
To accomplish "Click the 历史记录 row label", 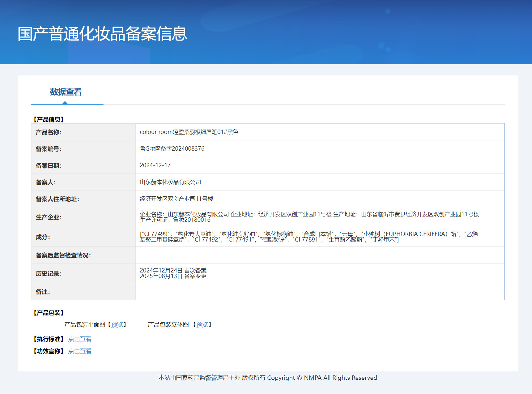I will click(x=49, y=274).
